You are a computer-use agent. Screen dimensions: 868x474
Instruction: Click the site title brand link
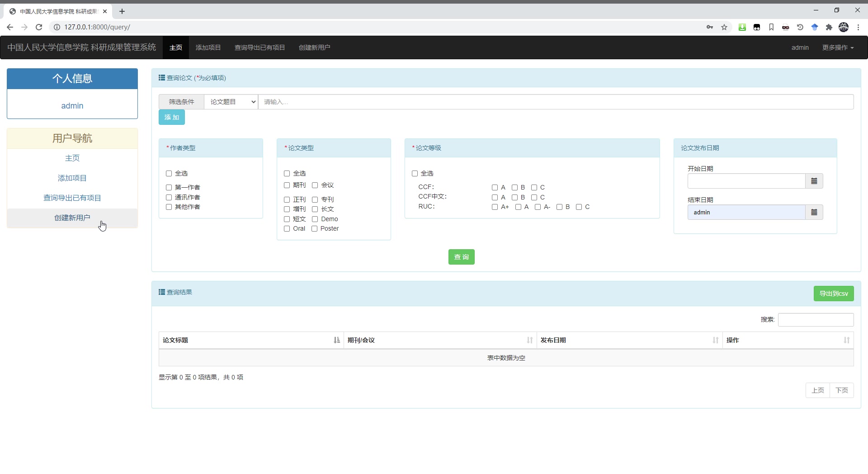pos(82,47)
